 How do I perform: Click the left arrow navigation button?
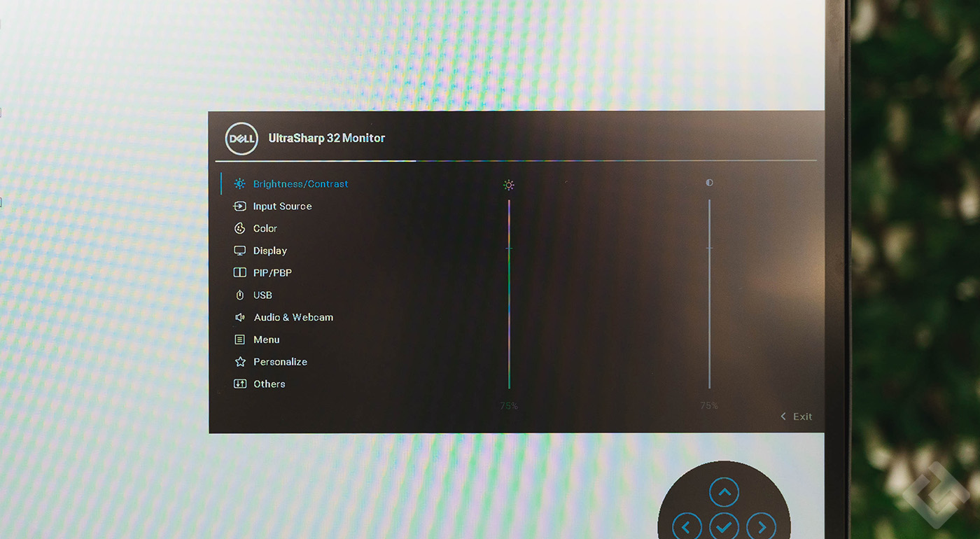[687, 526]
